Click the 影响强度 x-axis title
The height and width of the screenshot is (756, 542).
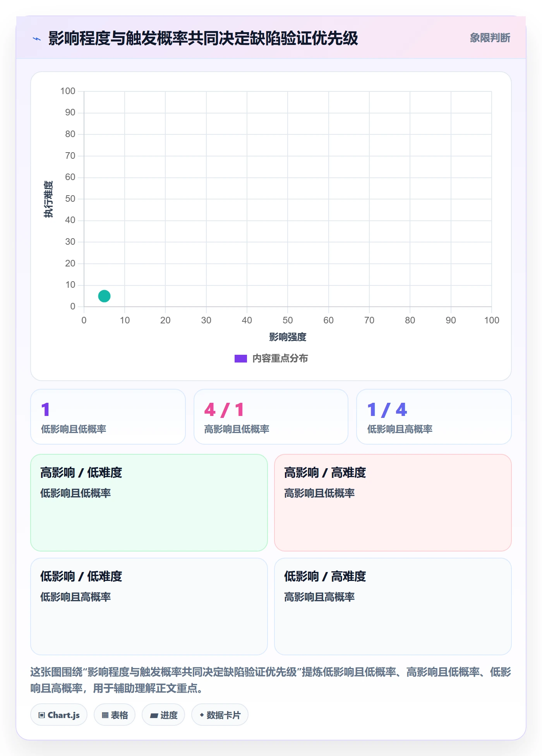pos(288,337)
